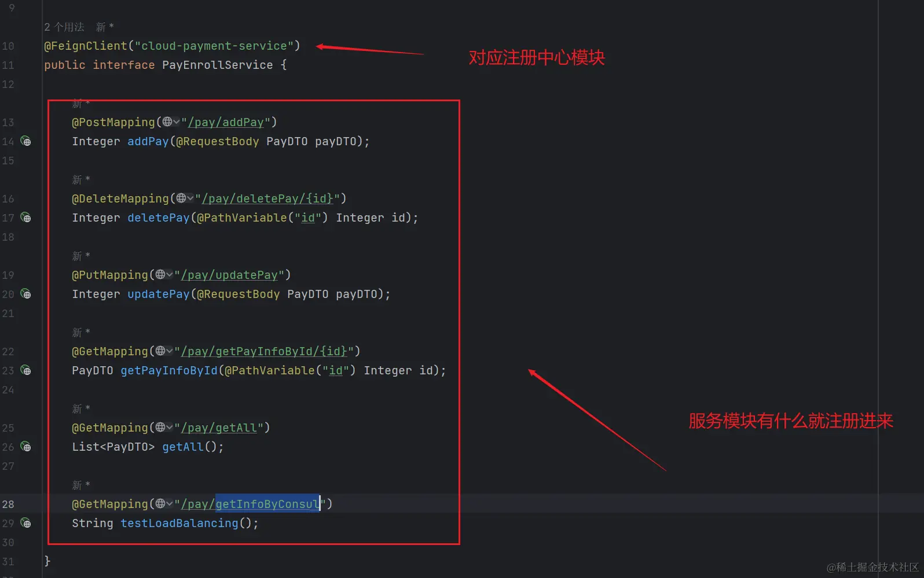The height and width of the screenshot is (578, 924).
Task: Click the /pay/updatePay URL path
Action: coord(229,275)
